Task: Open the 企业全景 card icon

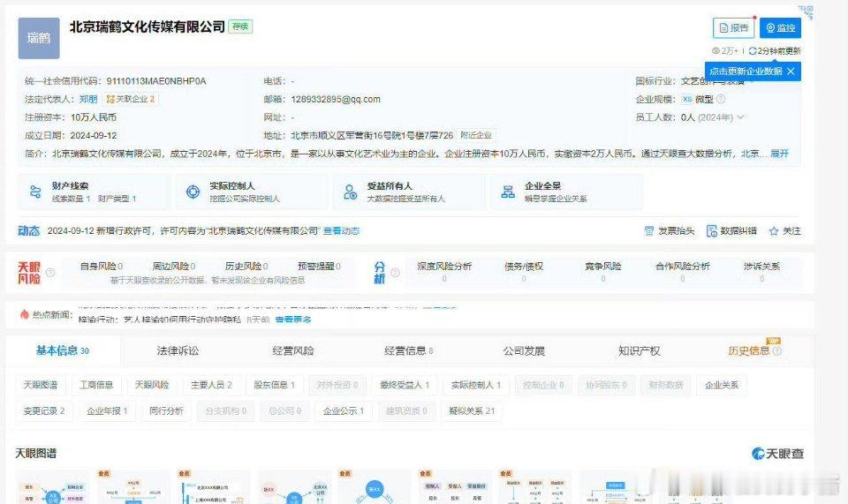Action: (x=508, y=192)
